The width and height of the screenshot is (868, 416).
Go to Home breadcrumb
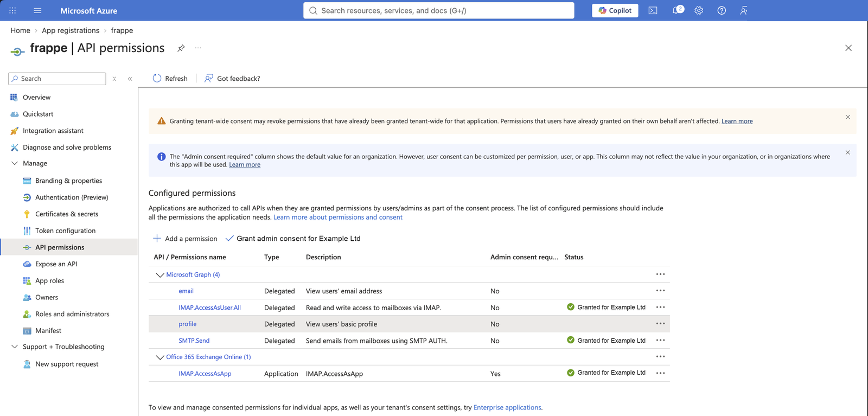tap(20, 30)
